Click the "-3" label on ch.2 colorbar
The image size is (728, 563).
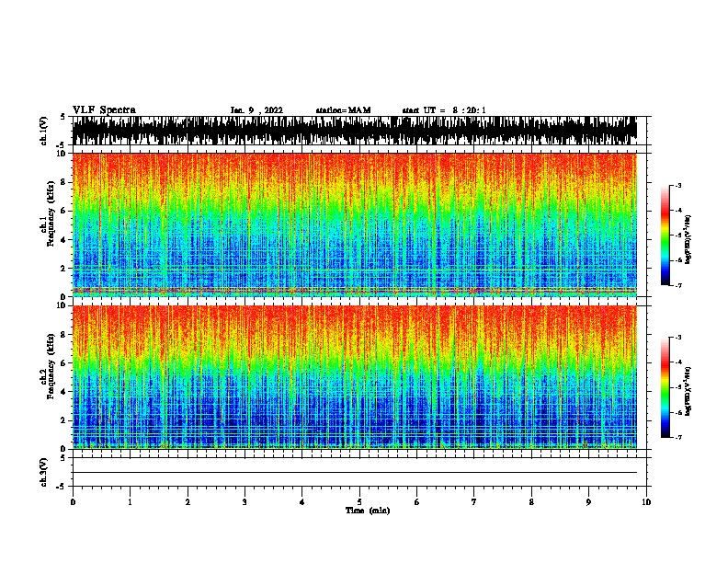tap(677, 338)
